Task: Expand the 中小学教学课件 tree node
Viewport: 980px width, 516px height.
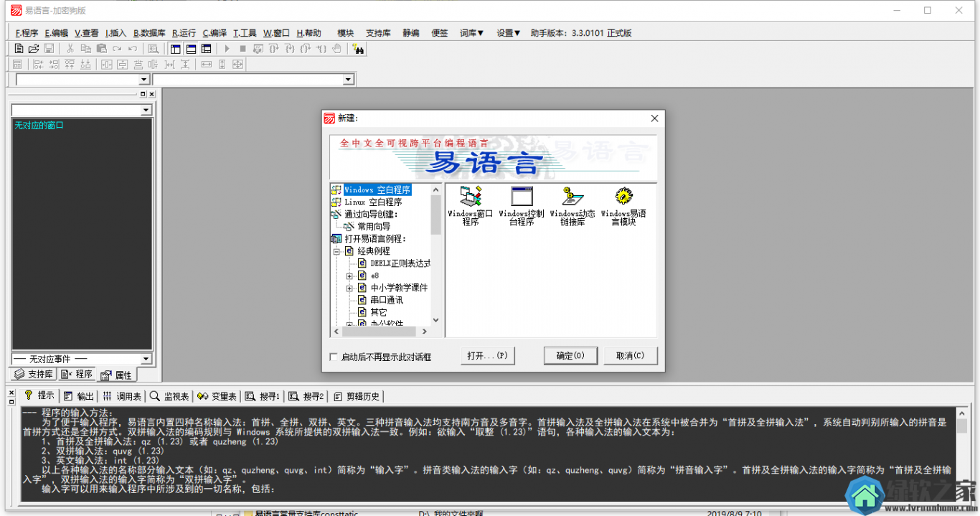Action: (349, 288)
